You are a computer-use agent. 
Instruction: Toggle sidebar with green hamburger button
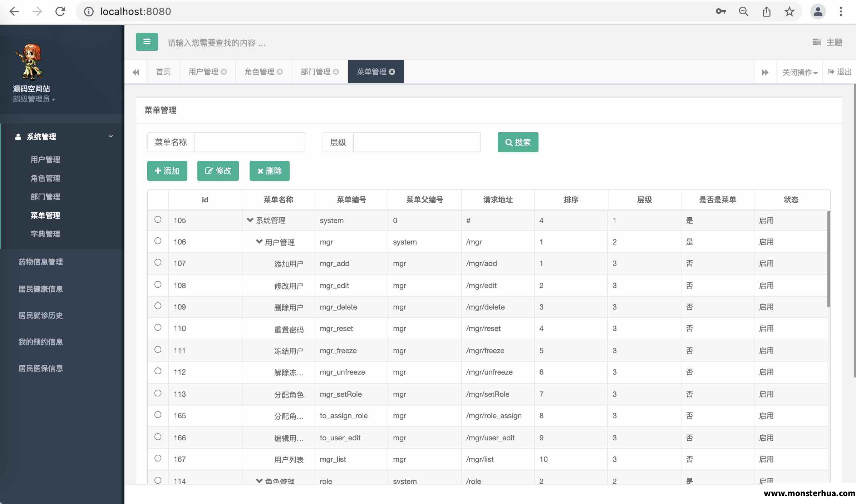point(147,42)
